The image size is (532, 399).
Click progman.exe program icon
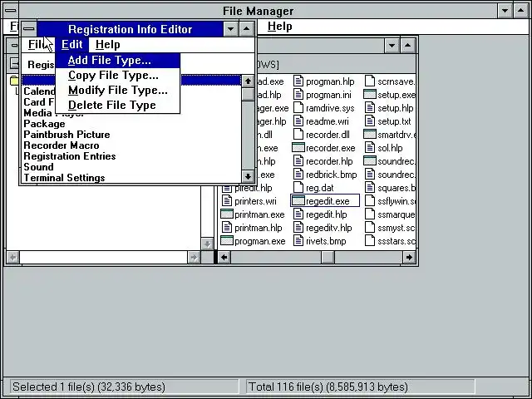227,241
